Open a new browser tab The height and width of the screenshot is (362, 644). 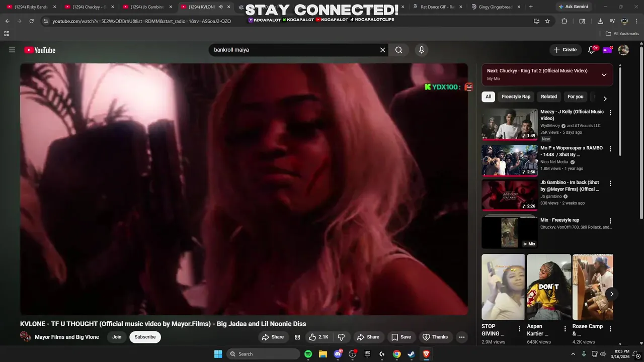[531, 7]
